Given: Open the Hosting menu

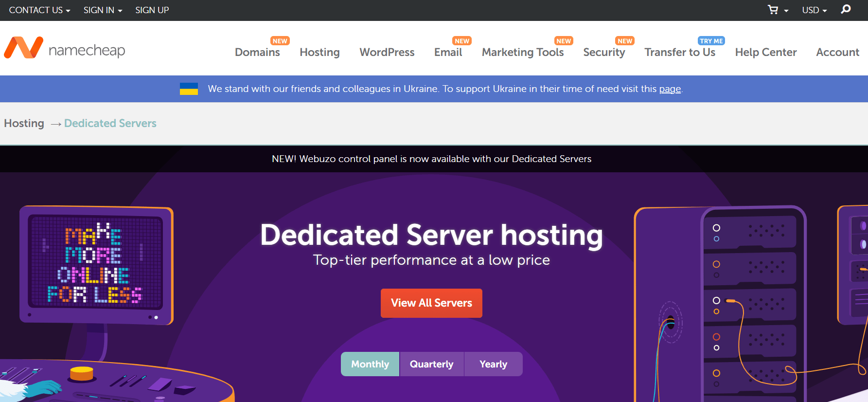Looking at the screenshot, I should pyautogui.click(x=319, y=52).
